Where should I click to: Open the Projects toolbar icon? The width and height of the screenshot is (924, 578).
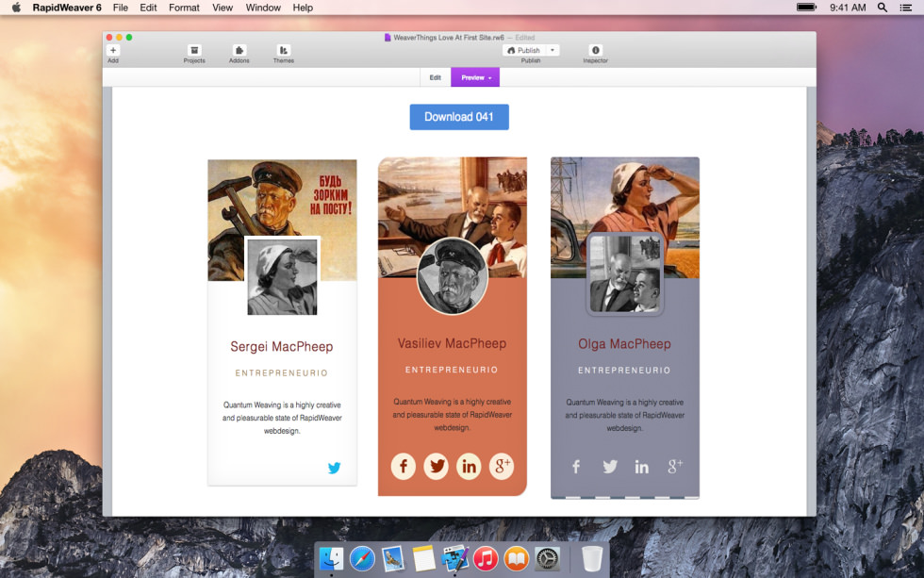pyautogui.click(x=194, y=51)
